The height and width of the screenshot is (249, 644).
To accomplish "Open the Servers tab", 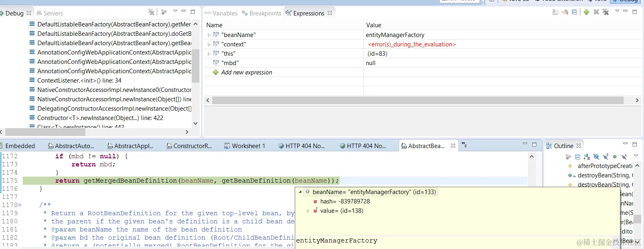I will 50,13.
